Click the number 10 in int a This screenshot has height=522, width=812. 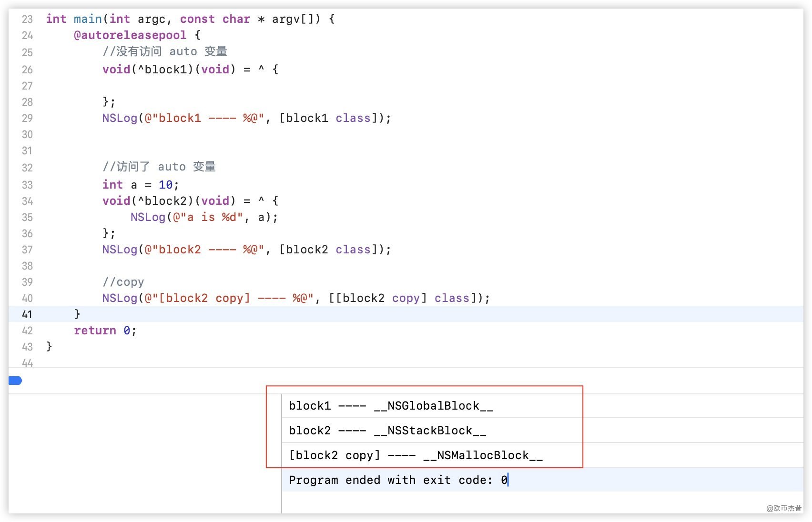coord(165,185)
